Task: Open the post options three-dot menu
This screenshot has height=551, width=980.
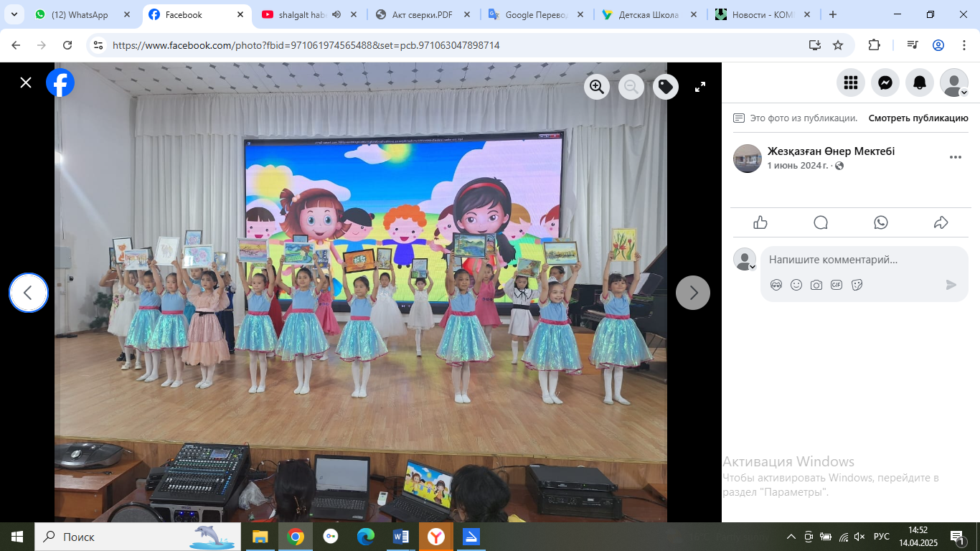Action: tap(955, 157)
